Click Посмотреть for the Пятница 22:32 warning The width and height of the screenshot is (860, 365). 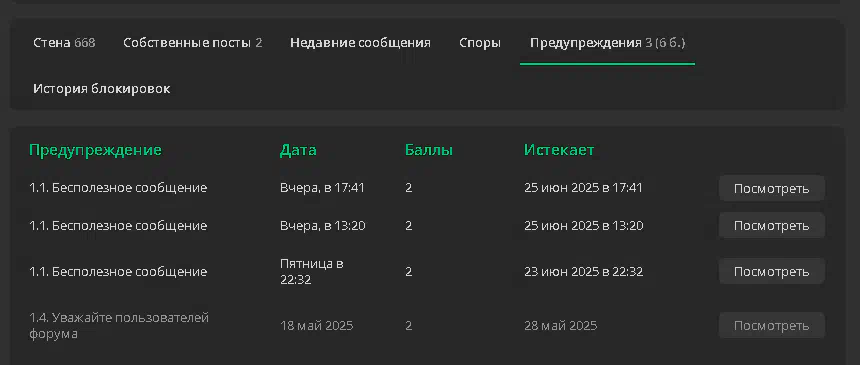click(x=772, y=271)
